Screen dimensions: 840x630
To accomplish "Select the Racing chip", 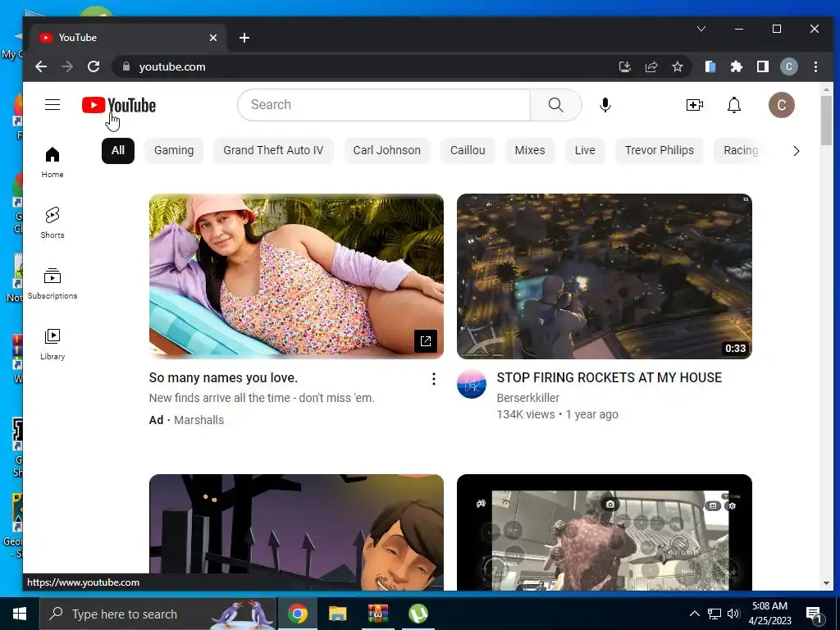I will [741, 151].
